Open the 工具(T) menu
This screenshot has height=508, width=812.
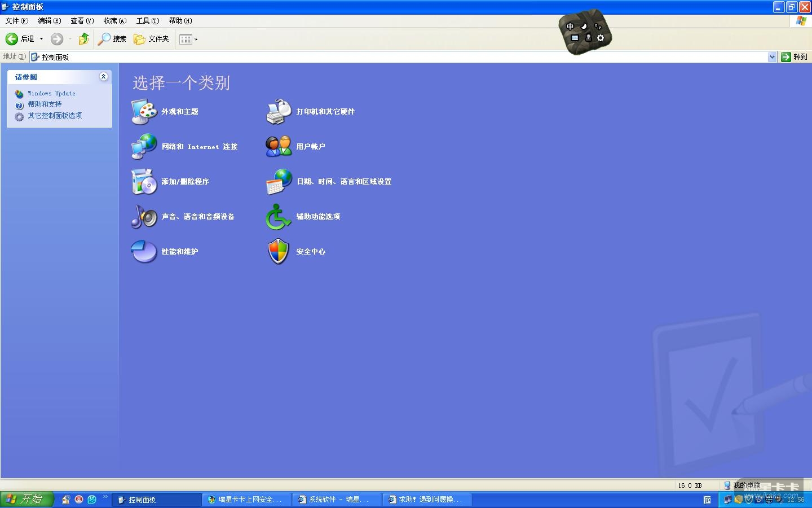pos(148,21)
